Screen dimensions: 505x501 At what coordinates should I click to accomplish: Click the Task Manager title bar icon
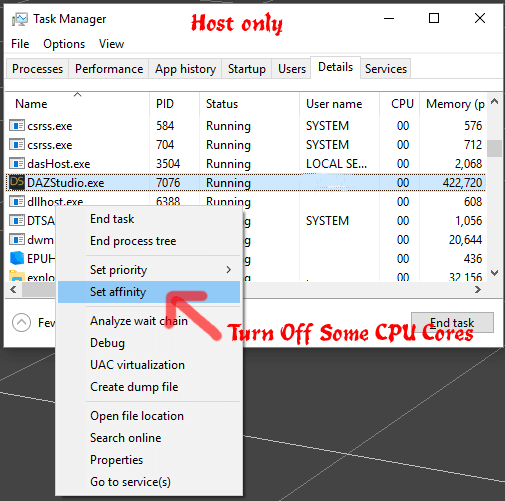click(x=20, y=19)
